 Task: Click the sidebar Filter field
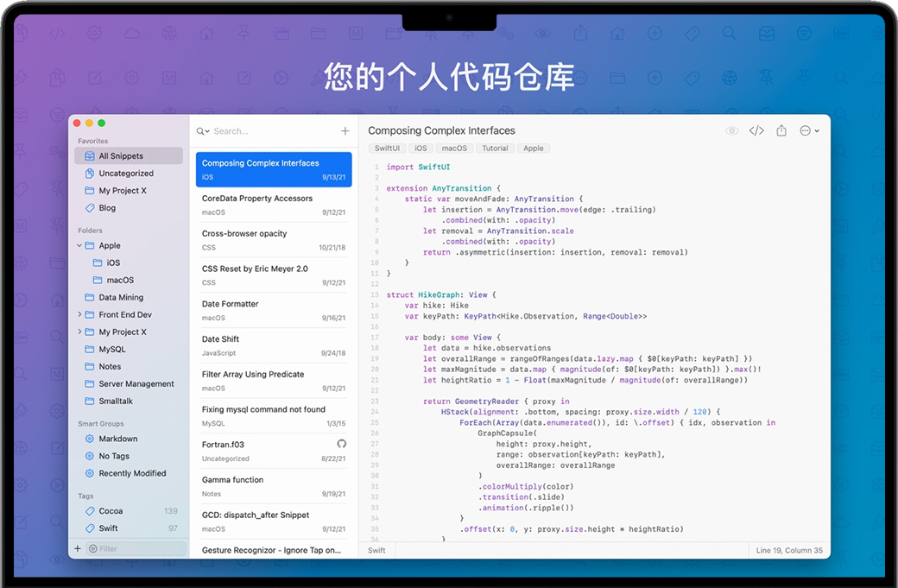[136, 548]
